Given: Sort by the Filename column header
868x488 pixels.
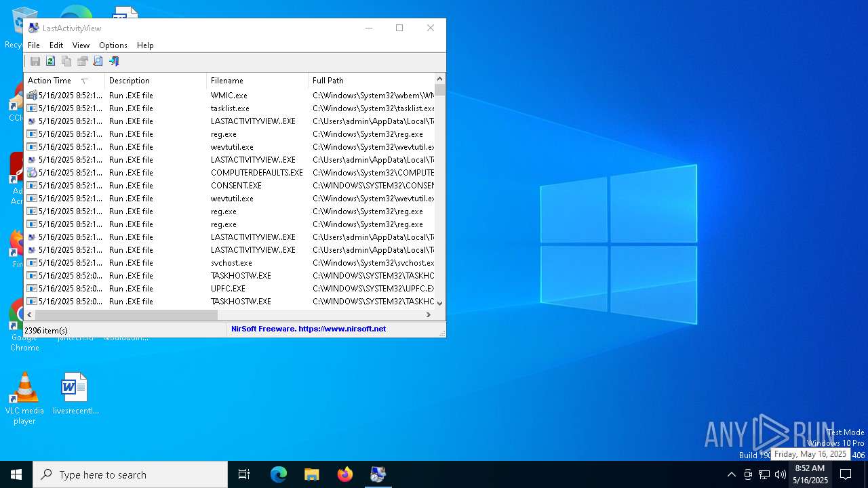Looking at the screenshot, I should coord(258,81).
